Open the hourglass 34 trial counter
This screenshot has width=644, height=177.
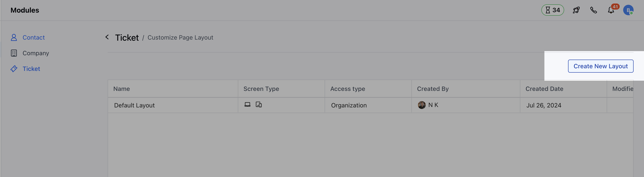click(552, 10)
